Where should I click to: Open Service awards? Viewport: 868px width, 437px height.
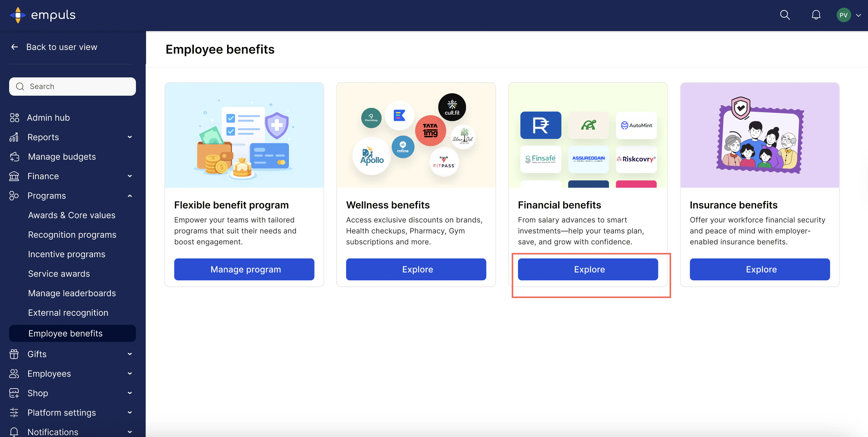59,274
